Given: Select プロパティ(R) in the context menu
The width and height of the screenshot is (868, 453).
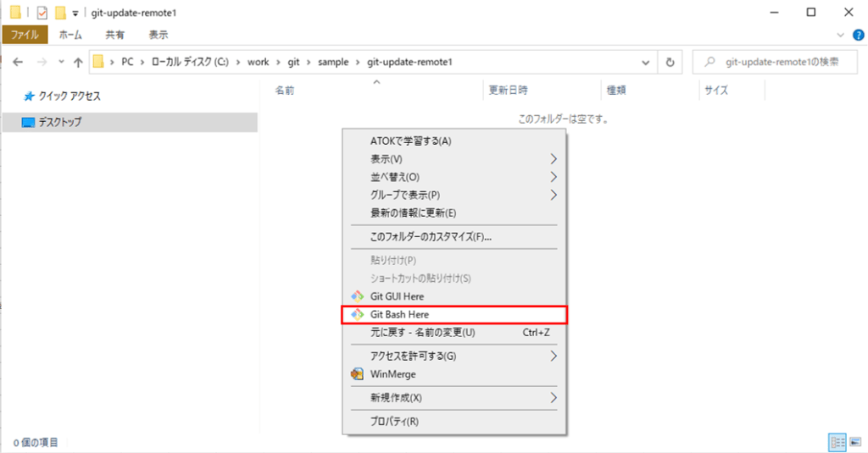Looking at the screenshot, I should 394,421.
